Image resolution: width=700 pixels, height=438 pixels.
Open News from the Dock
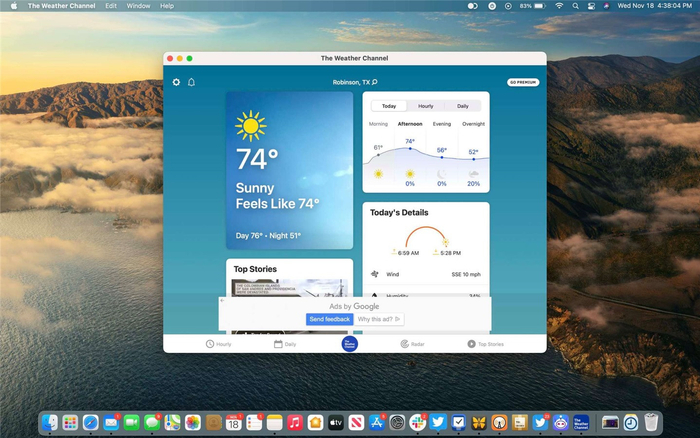[356, 422]
